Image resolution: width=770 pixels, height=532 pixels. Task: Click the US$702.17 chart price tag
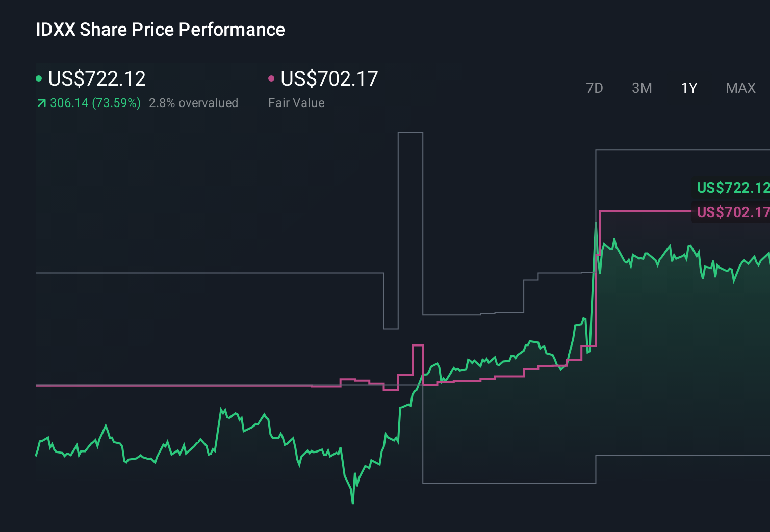[733, 212]
